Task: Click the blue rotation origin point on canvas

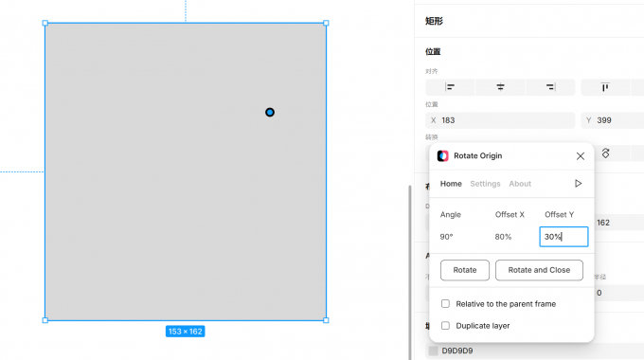Action: click(270, 112)
